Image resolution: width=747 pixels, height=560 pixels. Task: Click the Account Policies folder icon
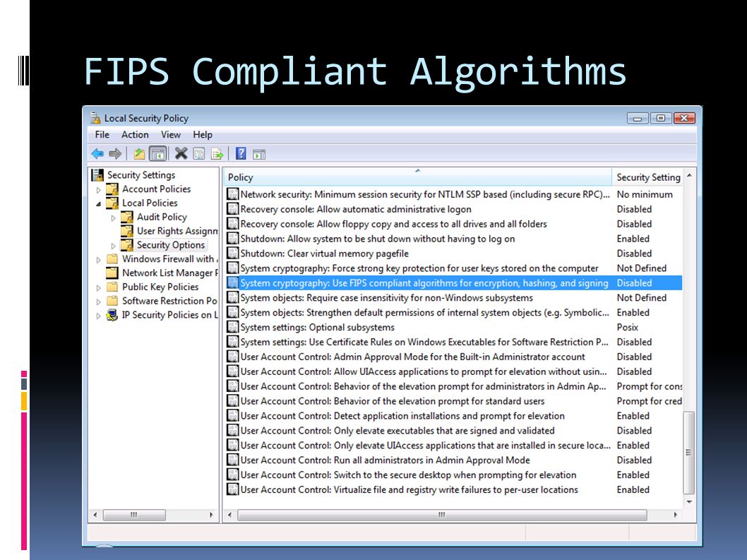(x=112, y=189)
